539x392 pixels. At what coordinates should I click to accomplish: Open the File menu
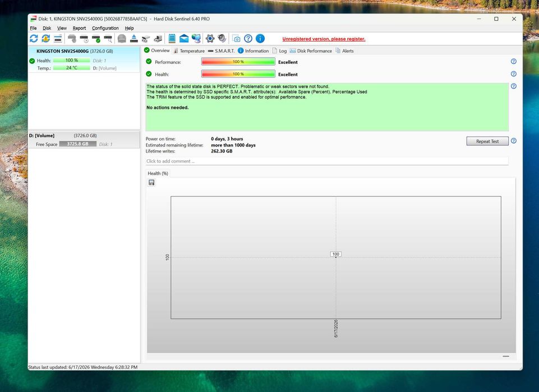[33, 28]
